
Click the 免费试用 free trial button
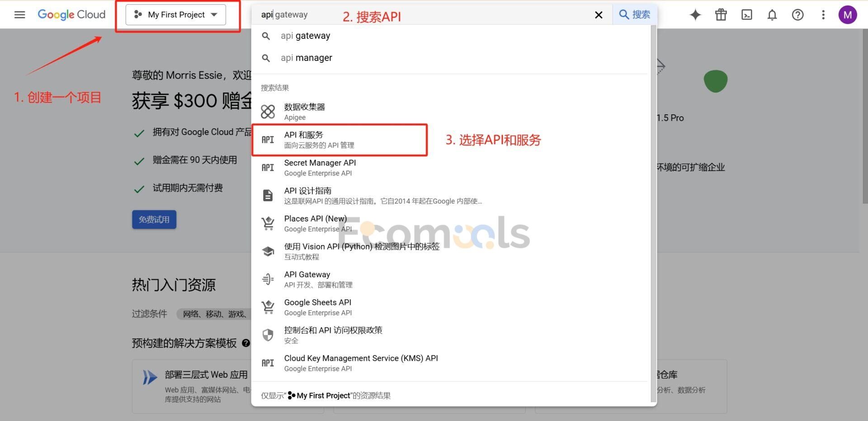click(x=154, y=219)
